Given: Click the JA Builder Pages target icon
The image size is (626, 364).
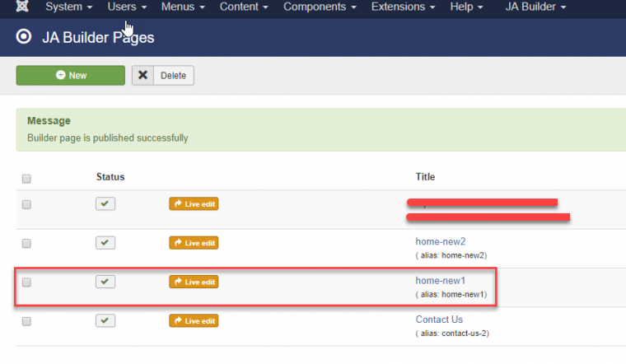Looking at the screenshot, I should 24,37.
